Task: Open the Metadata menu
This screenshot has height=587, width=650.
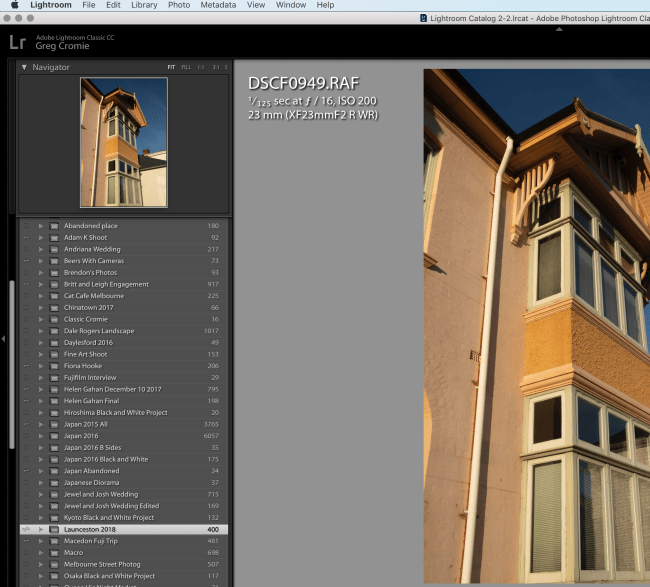Action: [218, 5]
